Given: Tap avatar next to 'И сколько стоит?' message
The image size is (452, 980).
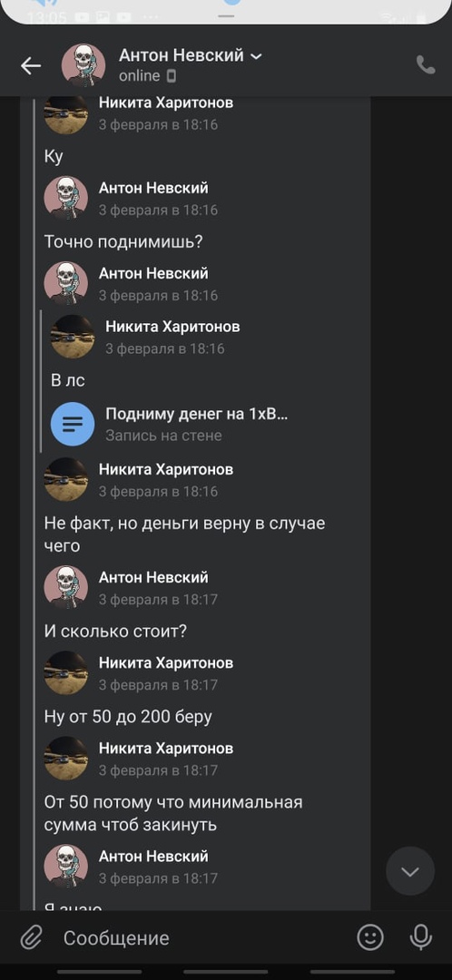Looking at the screenshot, I should [66, 588].
